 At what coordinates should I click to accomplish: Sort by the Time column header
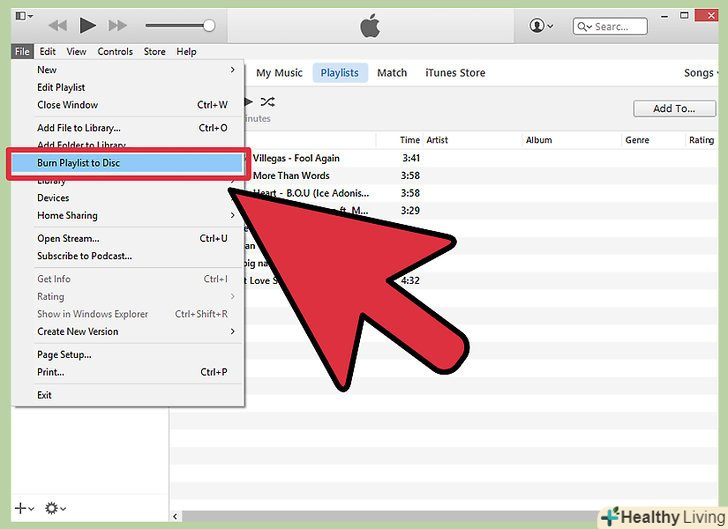click(x=399, y=140)
